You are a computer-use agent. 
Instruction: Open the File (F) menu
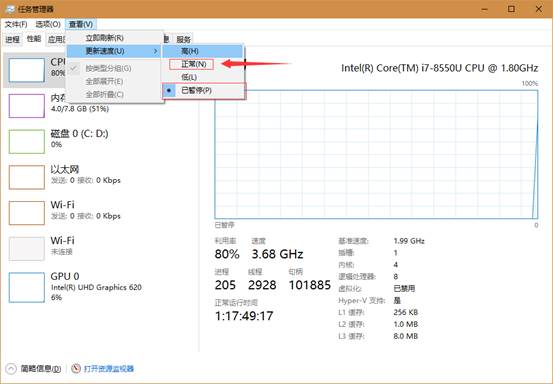(16, 24)
